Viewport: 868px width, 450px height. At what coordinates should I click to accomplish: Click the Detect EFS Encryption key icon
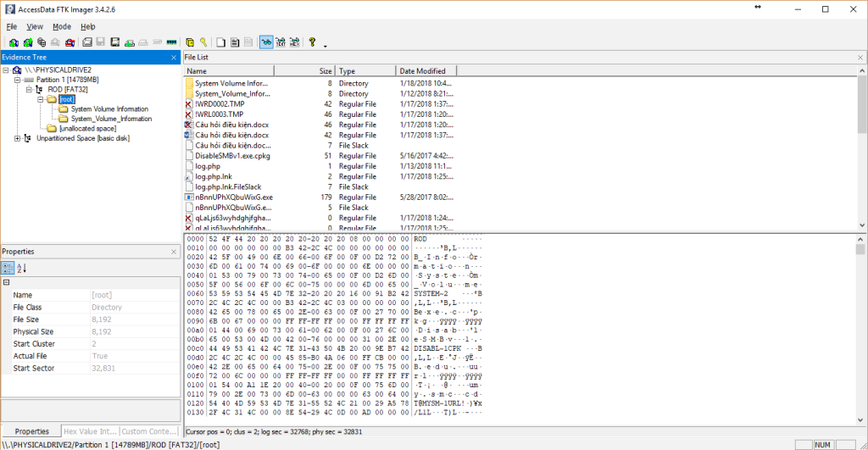pyautogui.click(x=203, y=42)
